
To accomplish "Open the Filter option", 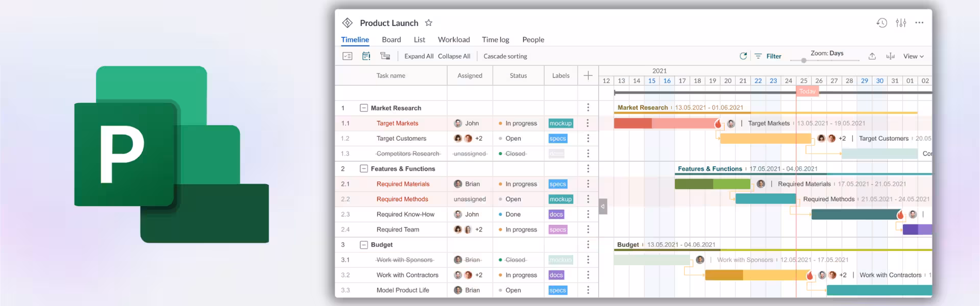I will pyautogui.click(x=768, y=56).
